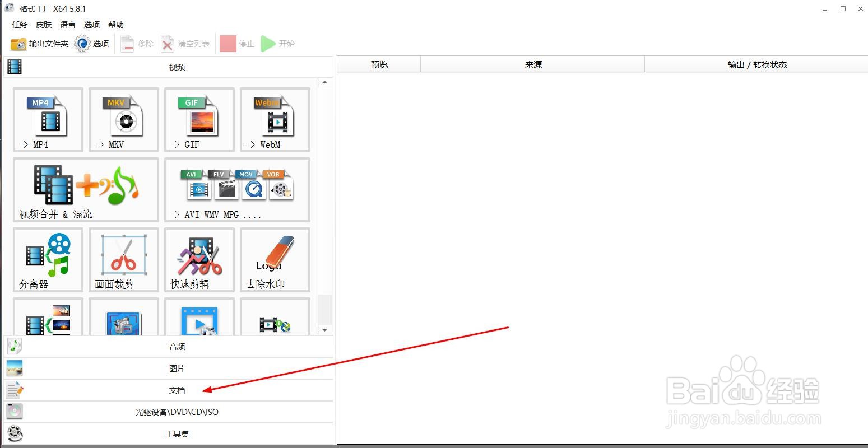This screenshot has height=448, width=868.
Task: Open the 皮肤 menu
Action: tap(44, 25)
